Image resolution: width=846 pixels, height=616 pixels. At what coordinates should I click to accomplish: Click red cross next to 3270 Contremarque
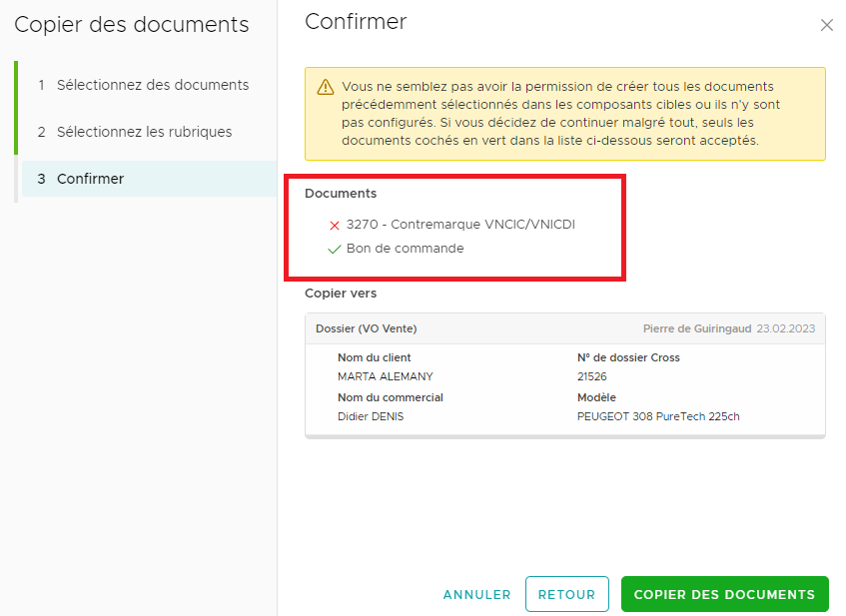pos(335,226)
